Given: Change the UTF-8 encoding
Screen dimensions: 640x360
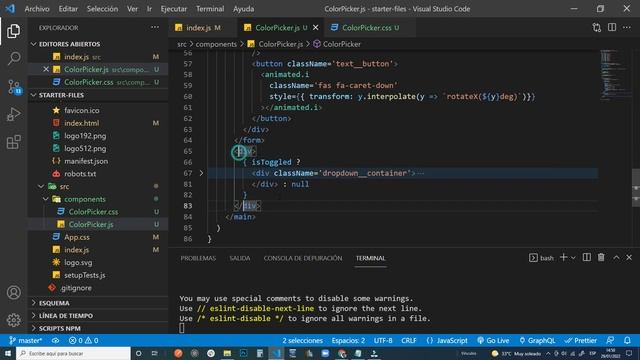Looking at the screenshot, I should click(x=383, y=340).
